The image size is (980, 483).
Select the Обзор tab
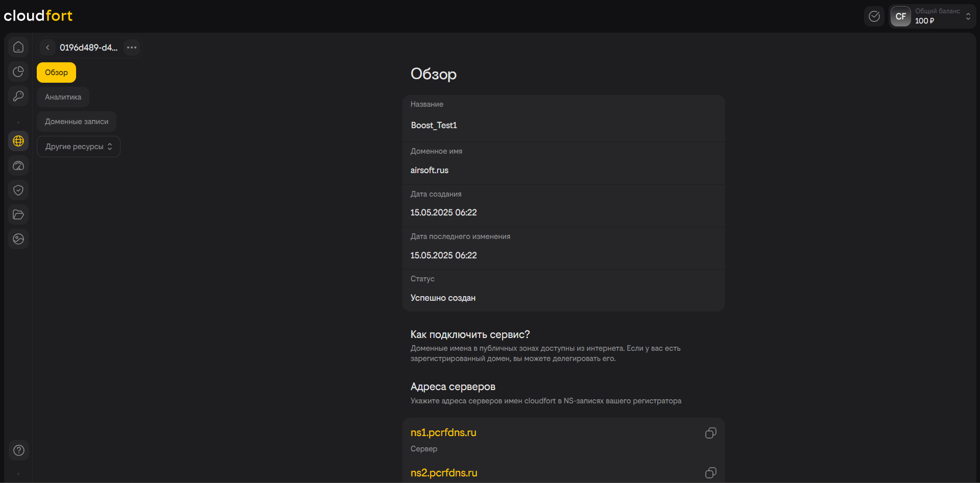[56, 73]
